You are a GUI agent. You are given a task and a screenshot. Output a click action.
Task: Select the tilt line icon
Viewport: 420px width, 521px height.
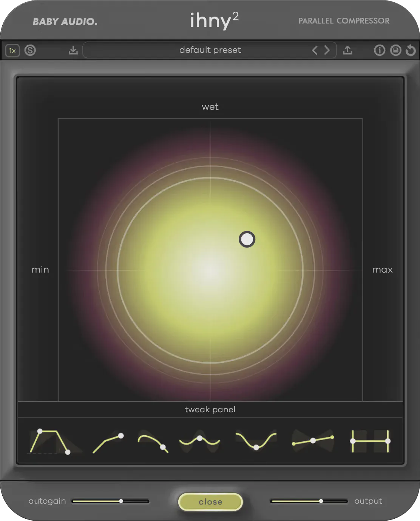pos(313,441)
